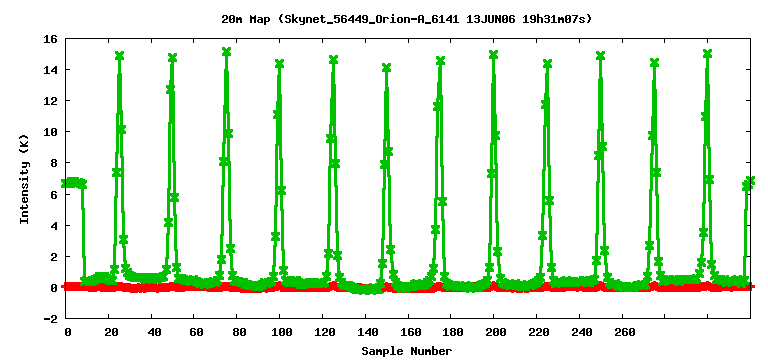
Task: Click the last green marker at right edge
Action: 750,181
